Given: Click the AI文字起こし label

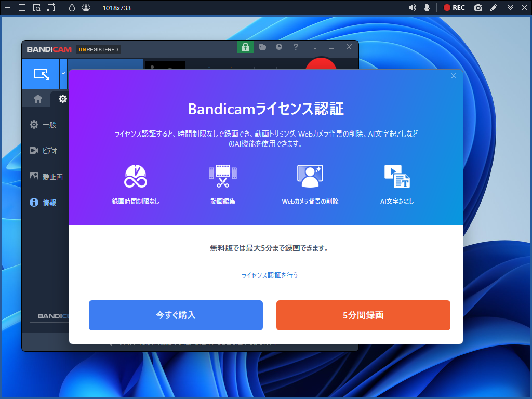Looking at the screenshot, I should [x=397, y=202].
